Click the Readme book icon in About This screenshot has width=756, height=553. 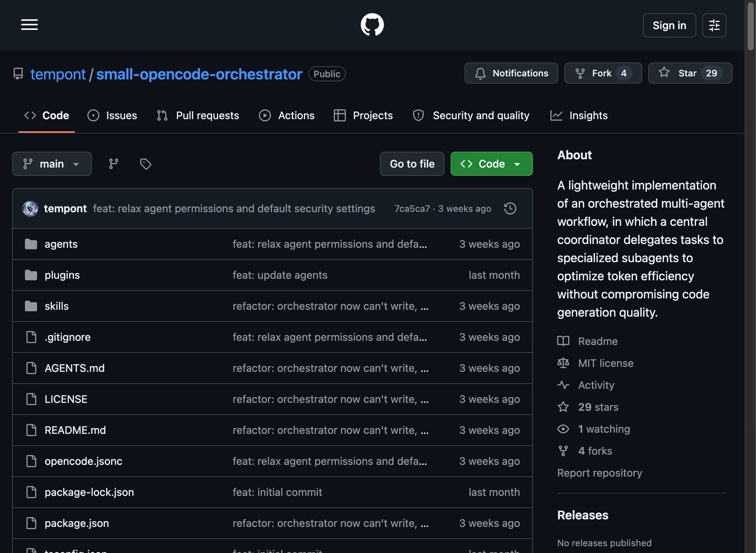coord(563,341)
